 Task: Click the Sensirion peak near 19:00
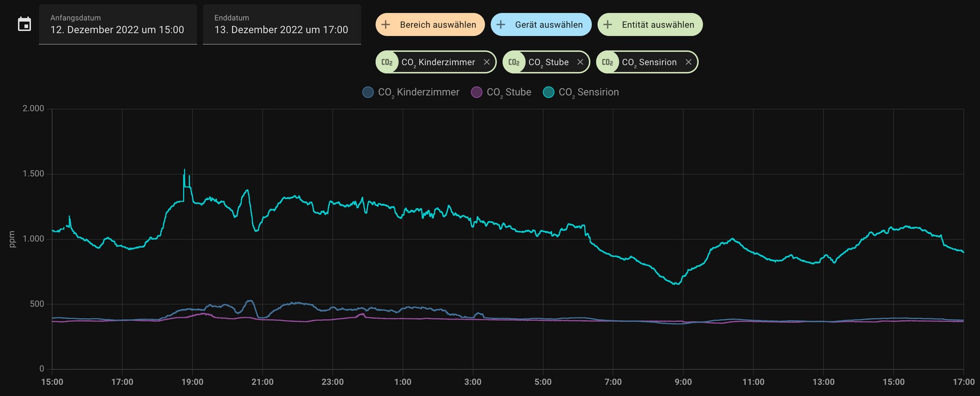pos(184,170)
